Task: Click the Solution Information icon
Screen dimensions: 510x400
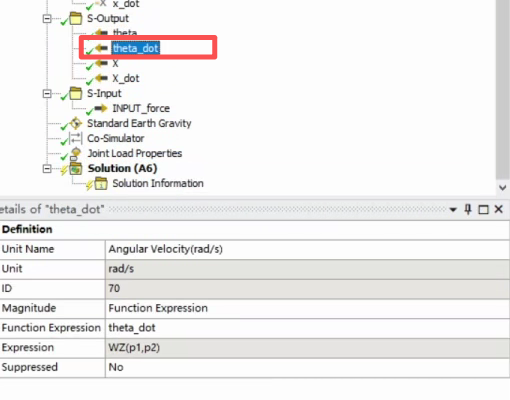Action: click(101, 184)
